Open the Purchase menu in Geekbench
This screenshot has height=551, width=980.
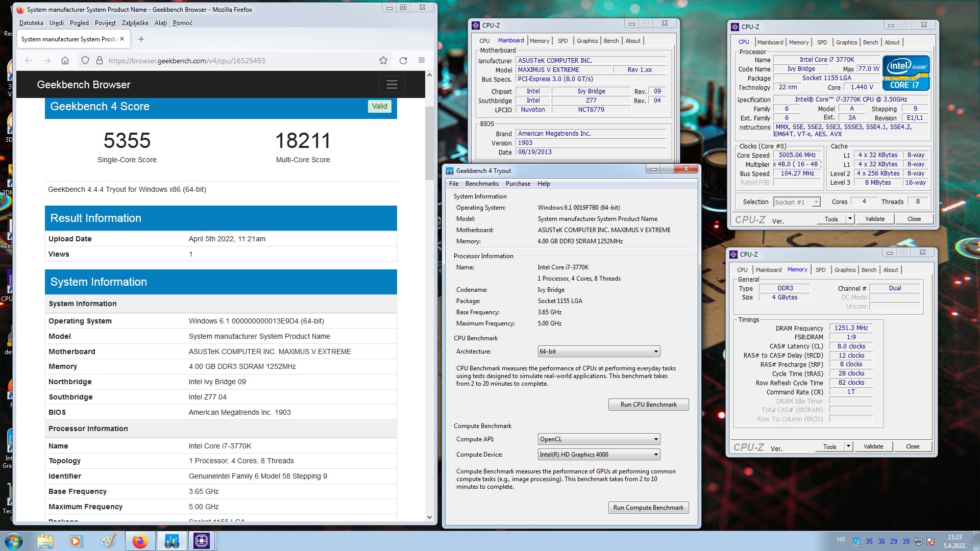pyautogui.click(x=518, y=184)
